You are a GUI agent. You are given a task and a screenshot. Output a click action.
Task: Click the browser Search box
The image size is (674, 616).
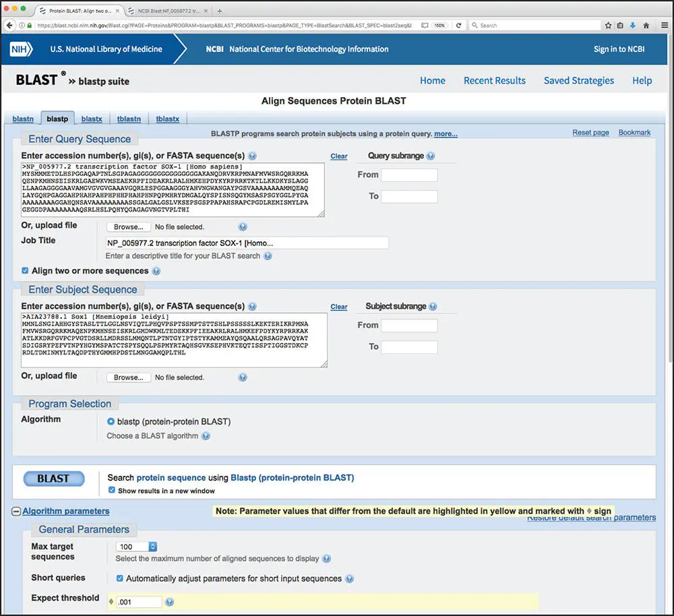(x=534, y=26)
